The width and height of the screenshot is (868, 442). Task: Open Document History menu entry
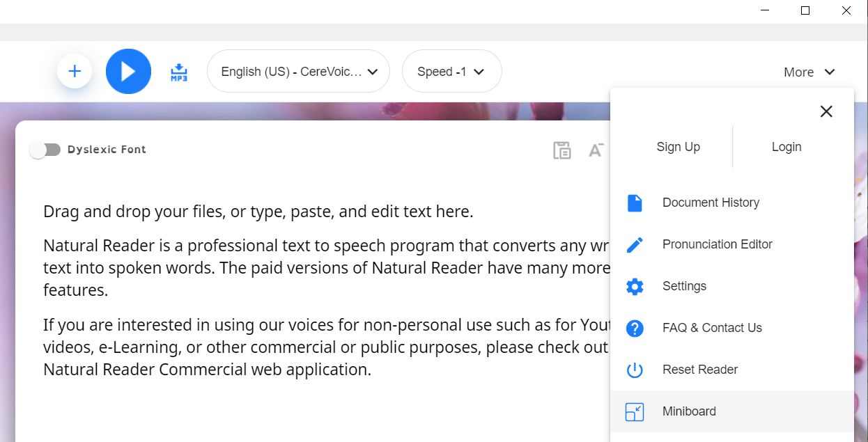pos(732,203)
